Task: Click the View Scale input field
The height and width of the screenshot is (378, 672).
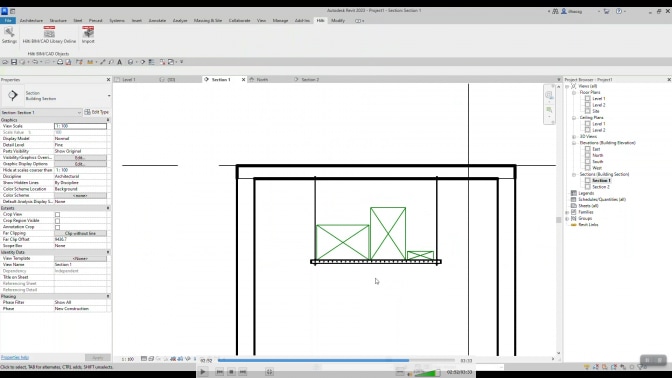Action: pyautogui.click(x=80, y=126)
